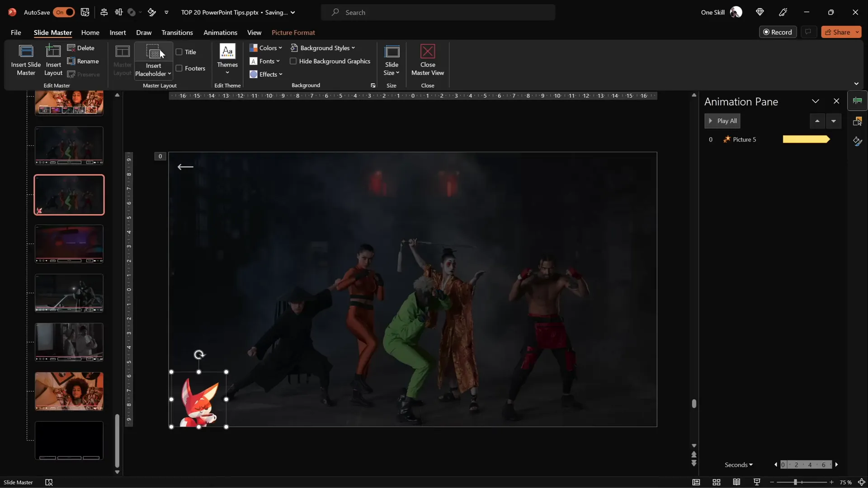Open One Skill account avatar

(736, 12)
